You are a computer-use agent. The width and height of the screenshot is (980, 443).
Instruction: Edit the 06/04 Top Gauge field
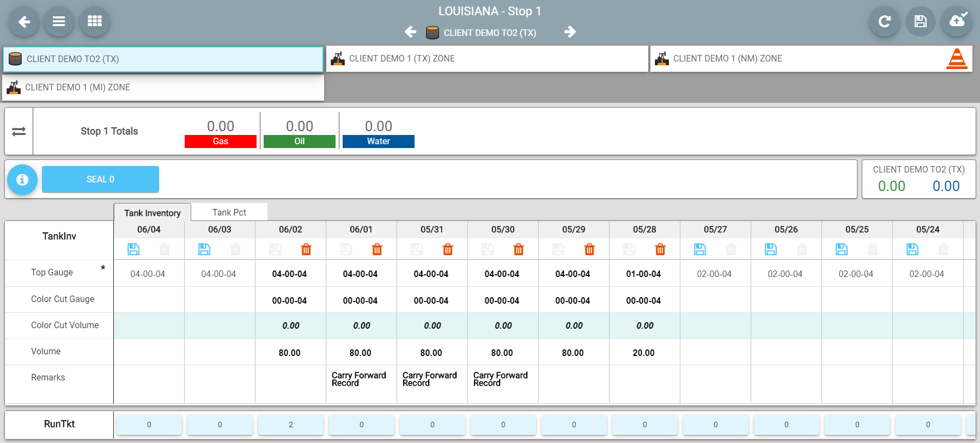coord(148,274)
